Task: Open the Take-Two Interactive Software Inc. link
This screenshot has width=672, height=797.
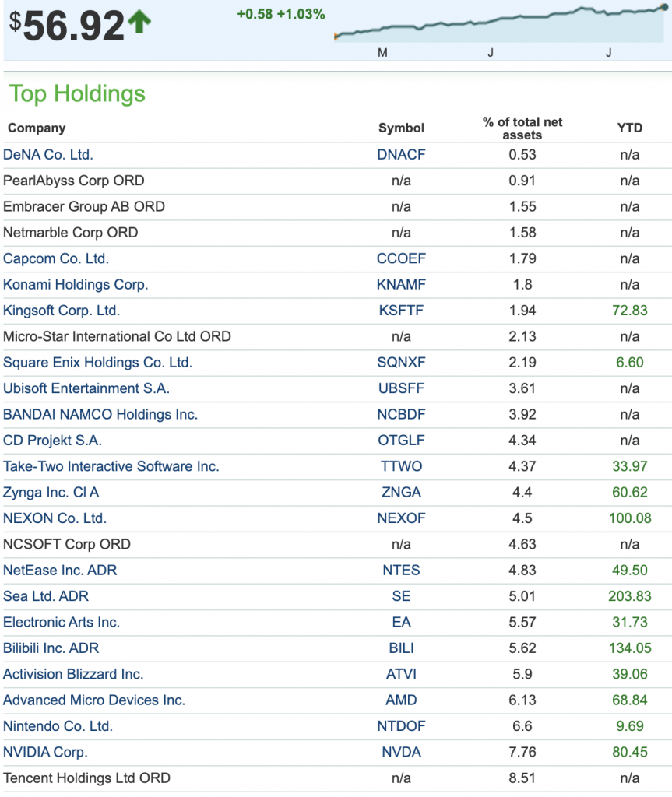Action: (111, 466)
